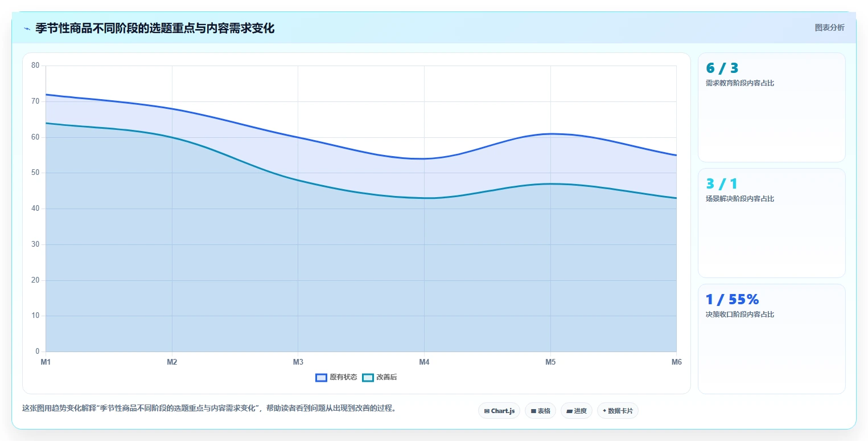Click the M4 axis label

pyautogui.click(x=424, y=362)
